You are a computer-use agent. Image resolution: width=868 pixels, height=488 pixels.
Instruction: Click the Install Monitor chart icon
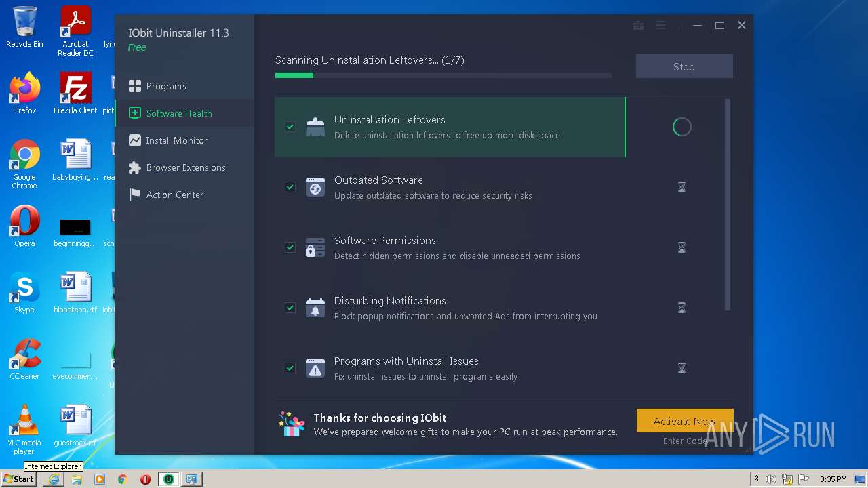(134, 140)
